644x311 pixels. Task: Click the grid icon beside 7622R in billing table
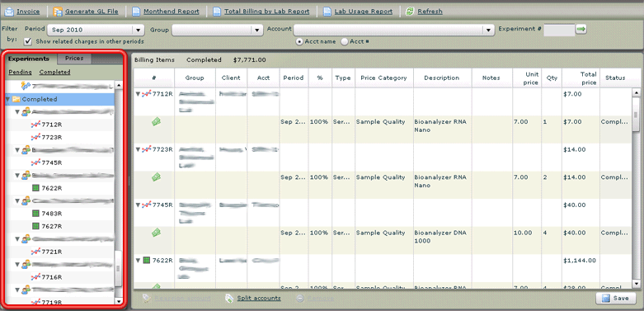pyautogui.click(x=146, y=260)
